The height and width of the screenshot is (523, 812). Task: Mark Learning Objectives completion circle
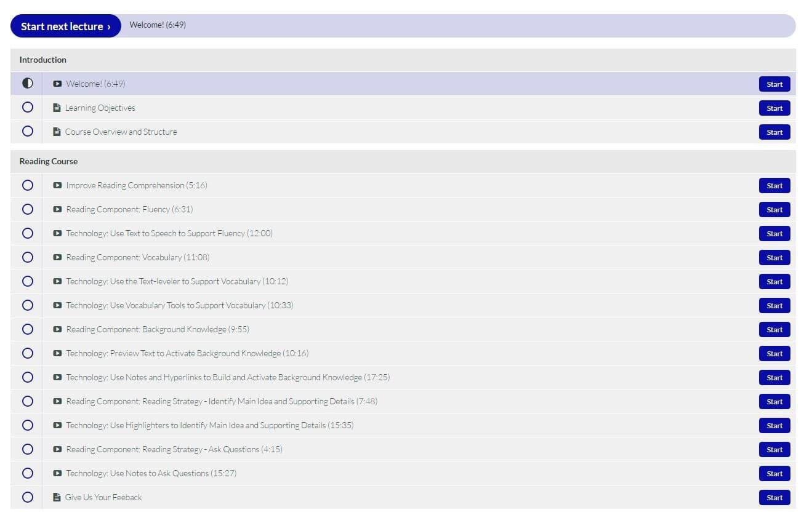28,107
